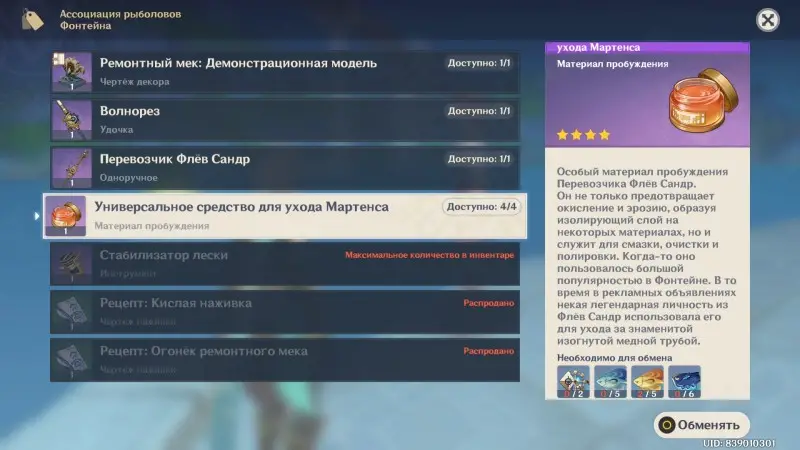
Task: Click the Ассоциация рыболовов Фонтейна title
Action: point(120,20)
